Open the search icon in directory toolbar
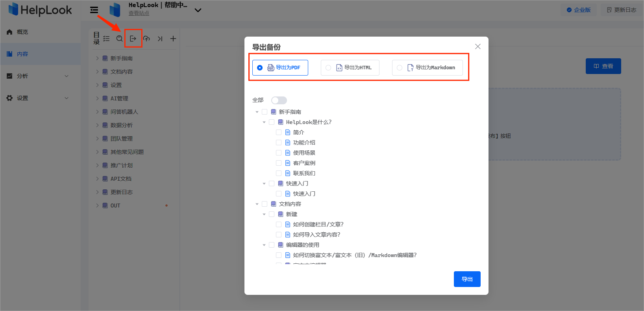Image resolution: width=644 pixels, height=311 pixels. click(x=119, y=39)
